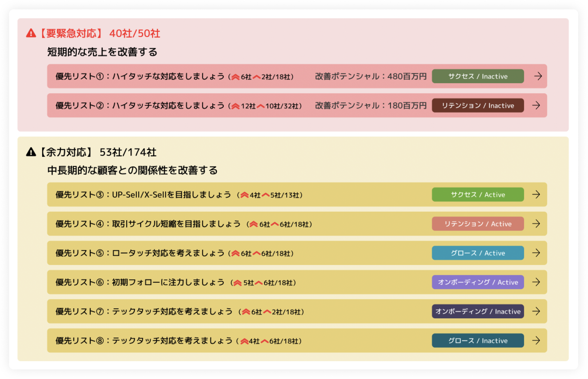Click single chevron before 2社/18社 in リスト①
588x379 pixels.
257,77
